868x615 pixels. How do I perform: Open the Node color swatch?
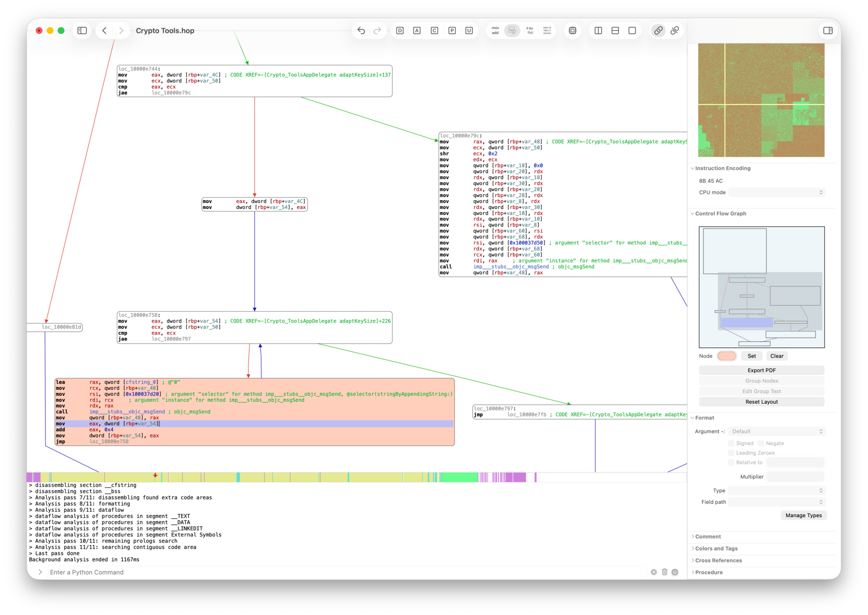pos(726,356)
